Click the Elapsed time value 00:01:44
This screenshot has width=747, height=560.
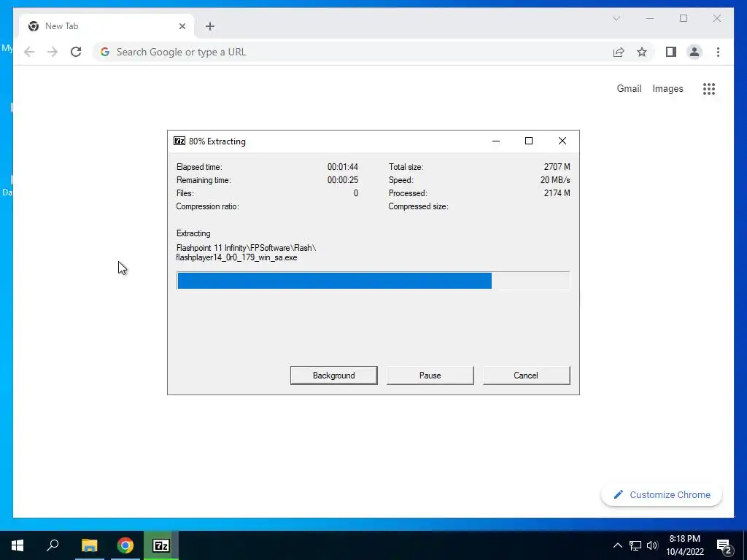(343, 167)
